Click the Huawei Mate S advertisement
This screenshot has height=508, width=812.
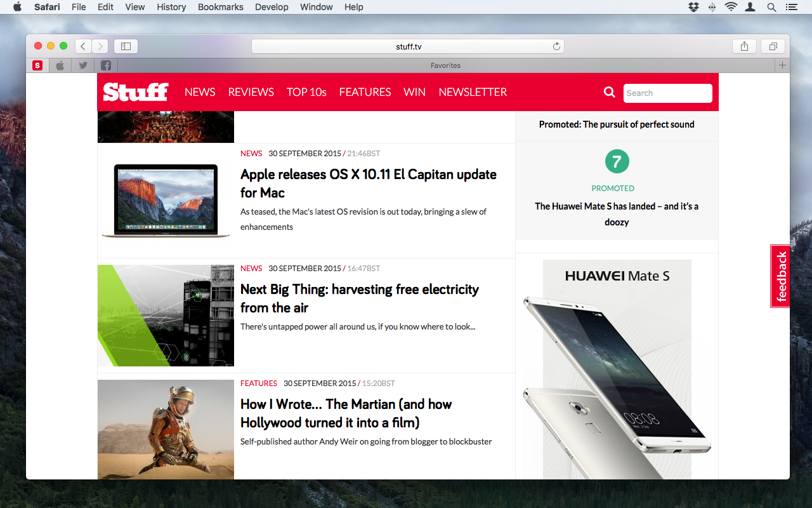click(617, 370)
